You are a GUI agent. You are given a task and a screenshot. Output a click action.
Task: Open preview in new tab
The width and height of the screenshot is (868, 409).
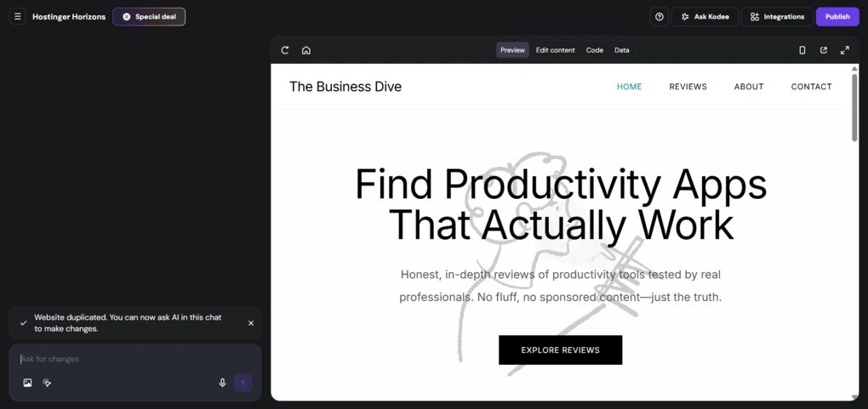pos(824,50)
